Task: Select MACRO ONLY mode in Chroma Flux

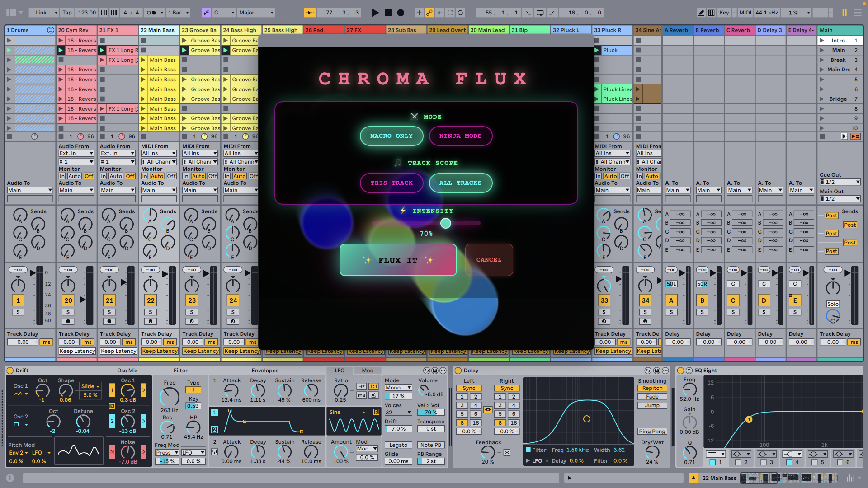Action: click(x=392, y=136)
